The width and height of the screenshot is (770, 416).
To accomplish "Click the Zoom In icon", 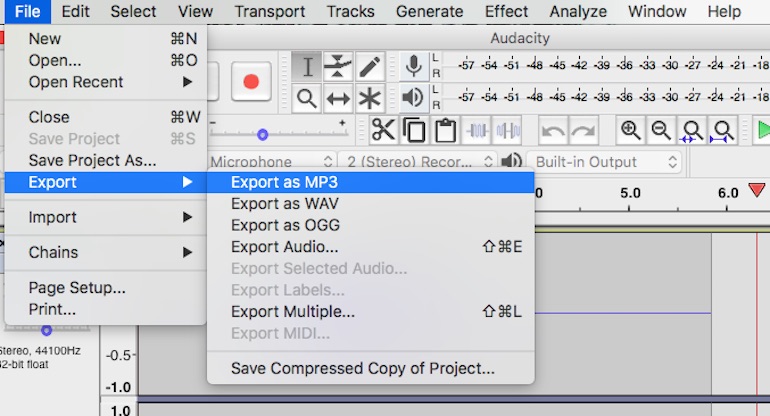I will [630, 131].
